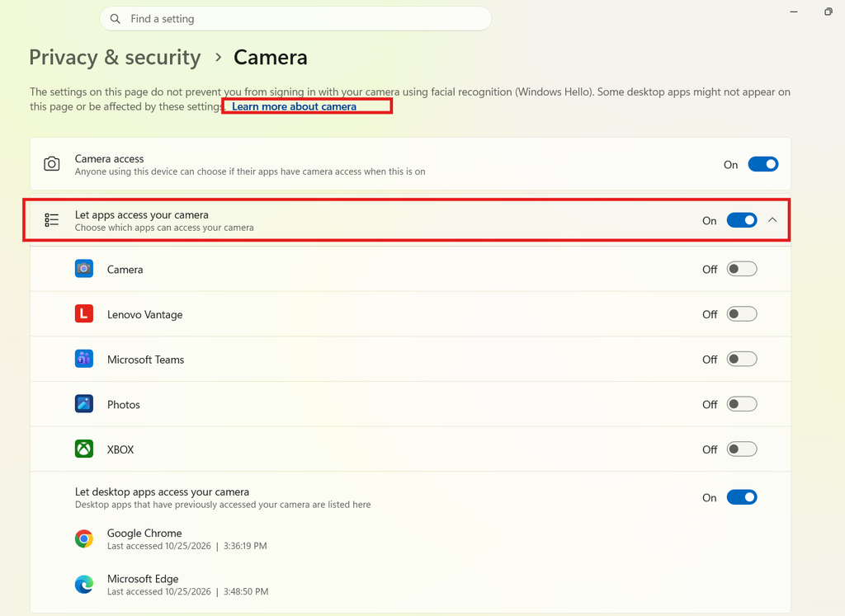Toggle off Let apps access your camera
Image resolution: width=845 pixels, height=616 pixels.
(x=742, y=220)
